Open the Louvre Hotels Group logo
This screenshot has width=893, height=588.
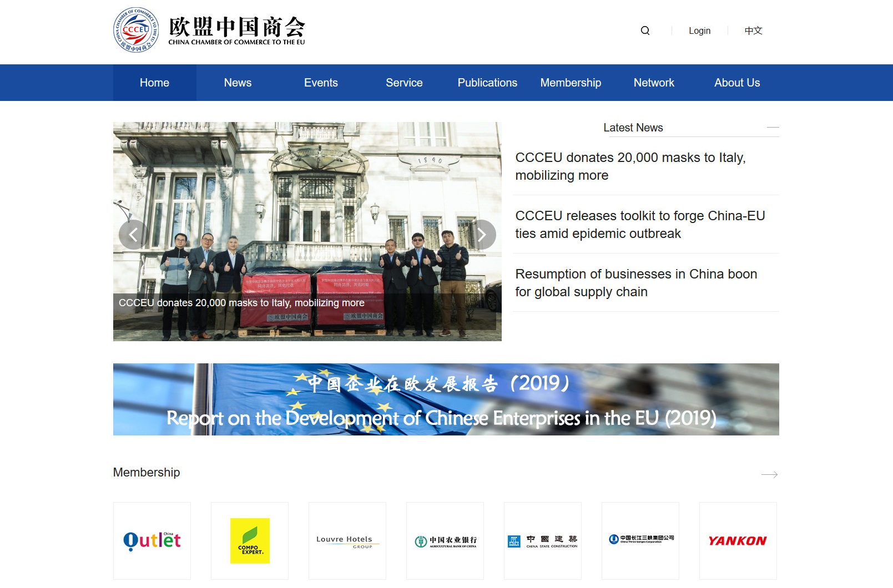click(x=347, y=541)
